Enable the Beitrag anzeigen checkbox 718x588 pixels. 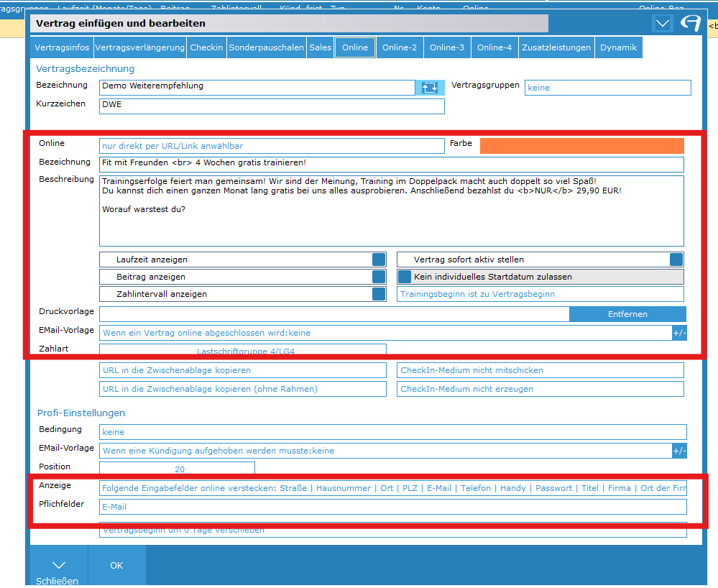379,277
